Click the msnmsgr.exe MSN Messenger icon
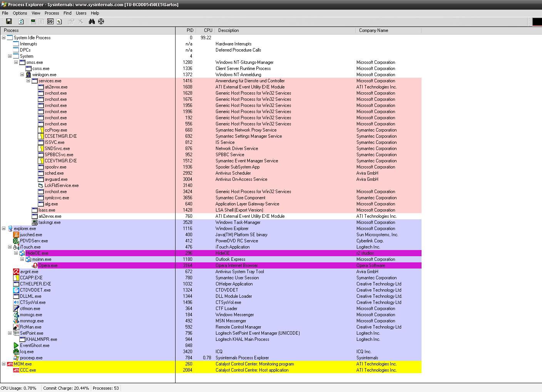 tap(16, 321)
